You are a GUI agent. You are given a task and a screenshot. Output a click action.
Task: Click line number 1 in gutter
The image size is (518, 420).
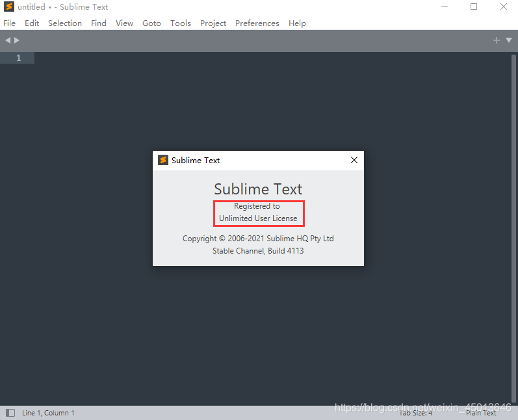(18, 58)
